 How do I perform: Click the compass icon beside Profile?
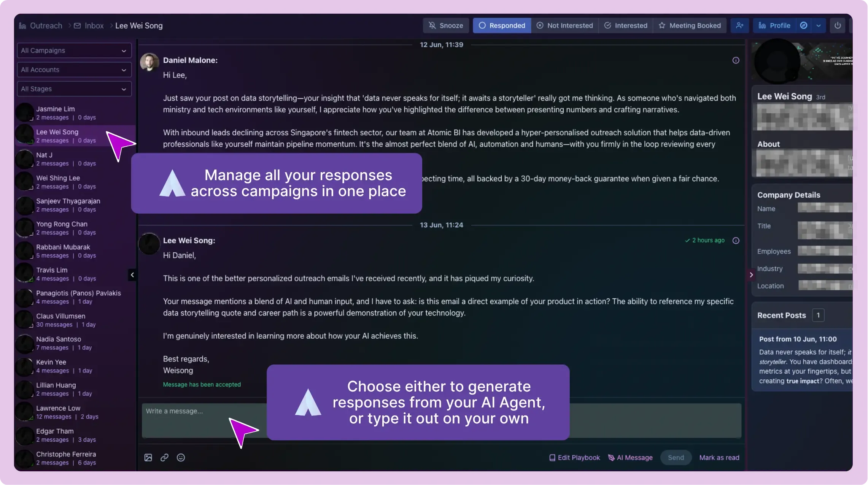point(804,25)
